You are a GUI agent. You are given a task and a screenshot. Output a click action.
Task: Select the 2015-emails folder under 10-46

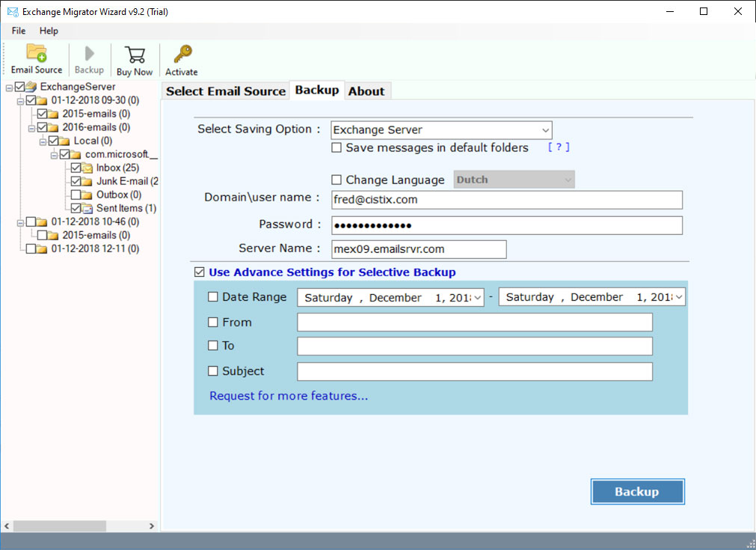96,236
